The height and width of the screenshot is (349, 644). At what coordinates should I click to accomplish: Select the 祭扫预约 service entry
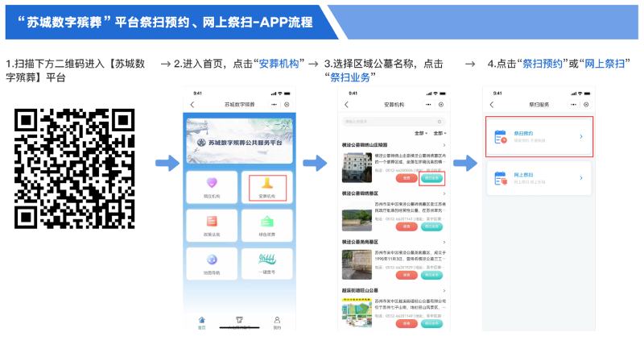tap(539, 136)
